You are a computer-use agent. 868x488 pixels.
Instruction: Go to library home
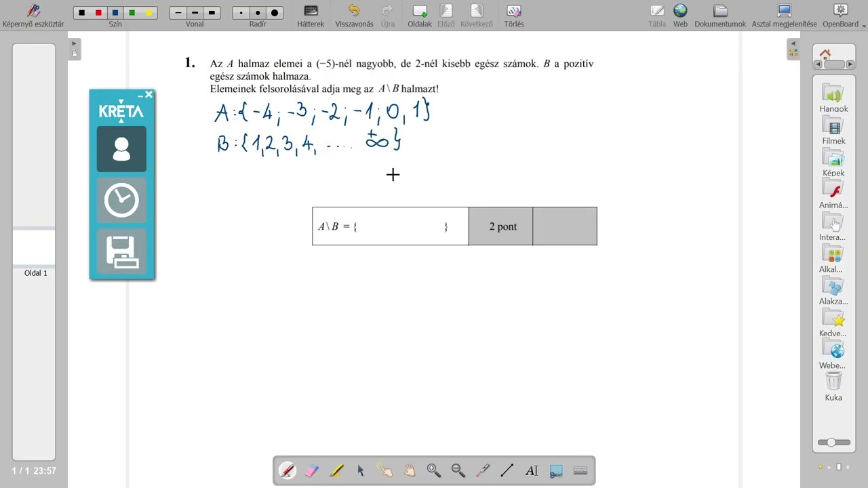tap(825, 54)
